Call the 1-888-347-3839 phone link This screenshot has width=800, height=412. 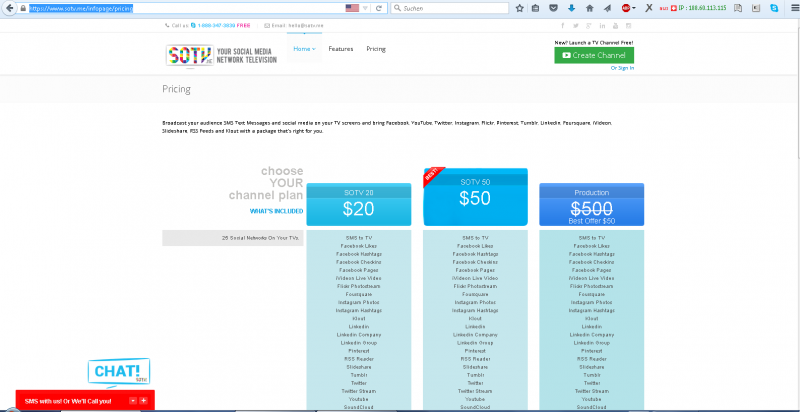(x=216, y=25)
